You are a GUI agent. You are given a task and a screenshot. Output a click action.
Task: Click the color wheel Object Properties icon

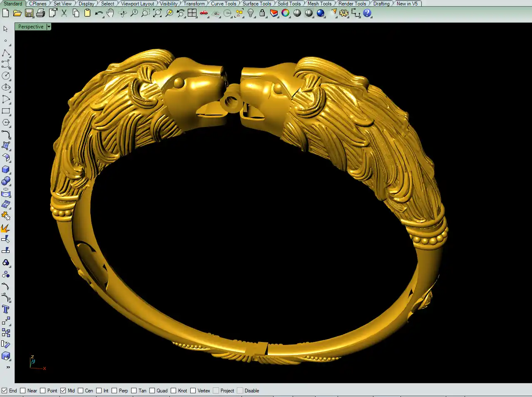(x=286, y=13)
